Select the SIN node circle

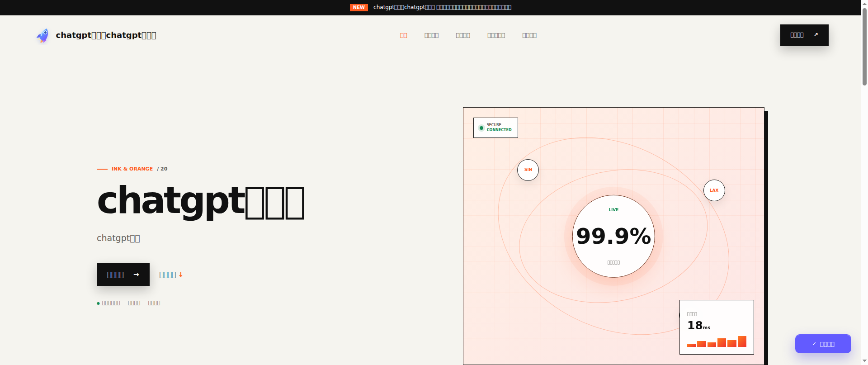click(x=528, y=170)
